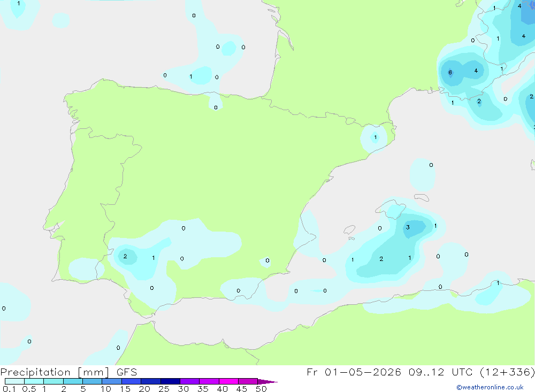This screenshot has width=535, height=392.
Task: Click the 'Precipitation [mm]' title text
Action: pyautogui.click(x=55, y=372)
